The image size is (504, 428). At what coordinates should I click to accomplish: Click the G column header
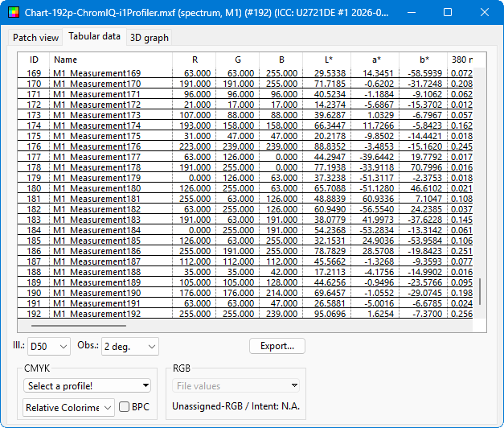[x=238, y=60]
